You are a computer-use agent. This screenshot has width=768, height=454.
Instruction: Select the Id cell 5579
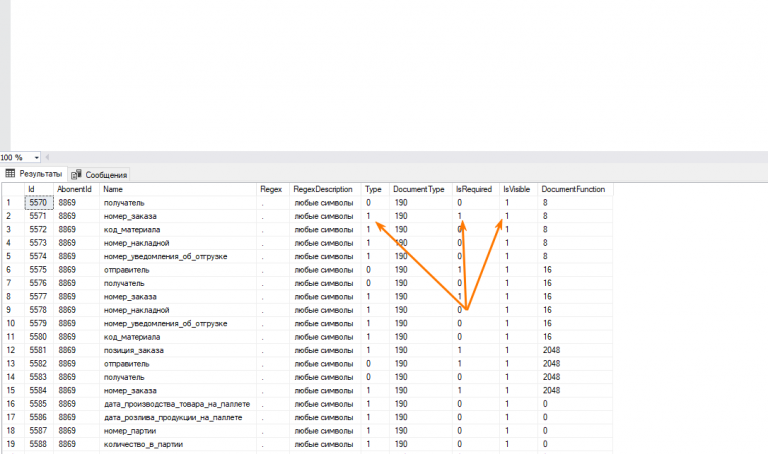coord(39,323)
